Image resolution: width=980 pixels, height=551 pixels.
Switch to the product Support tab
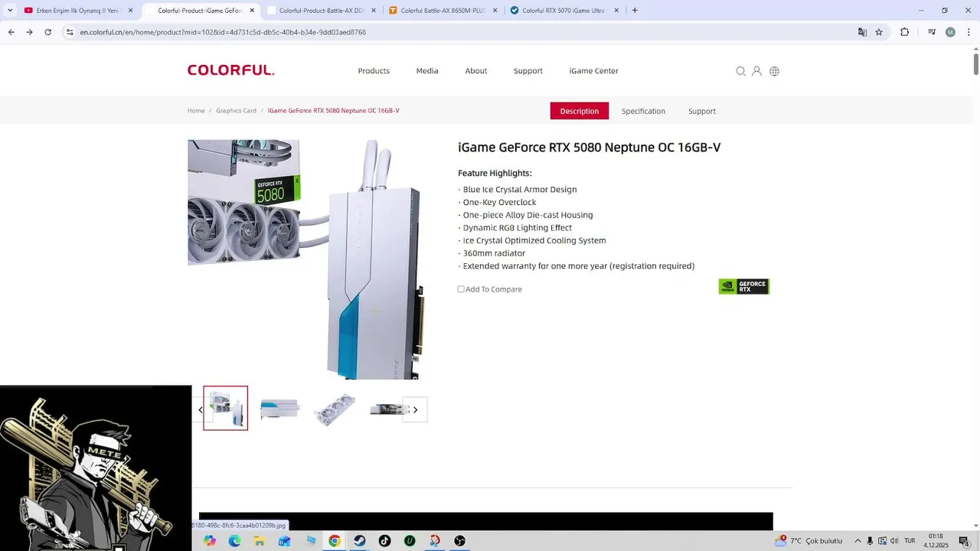pyautogui.click(x=702, y=111)
